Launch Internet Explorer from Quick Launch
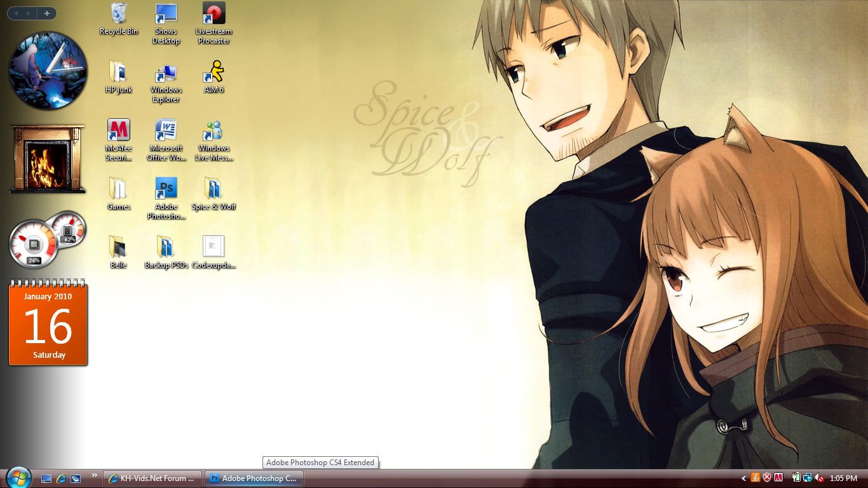This screenshot has width=868, height=488. point(61,478)
